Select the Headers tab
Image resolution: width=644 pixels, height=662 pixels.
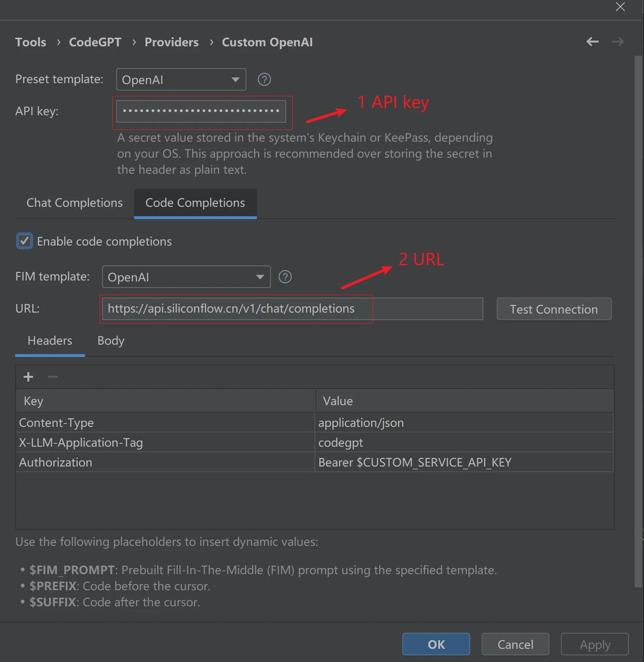[x=50, y=340]
